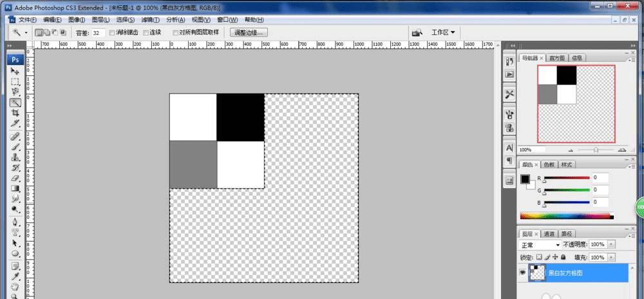Choose New Selection mode button
The width and height of the screenshot is (644, 299).
(39, 32)
